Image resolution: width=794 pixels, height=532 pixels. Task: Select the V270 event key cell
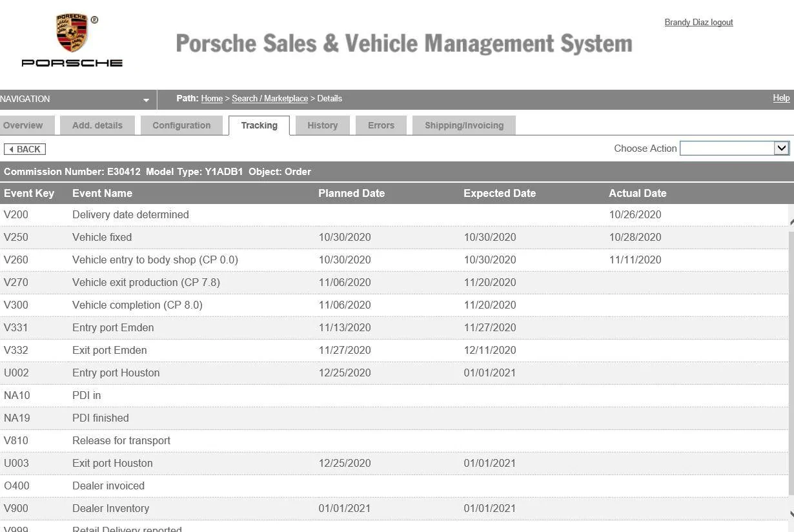[16, 282]
